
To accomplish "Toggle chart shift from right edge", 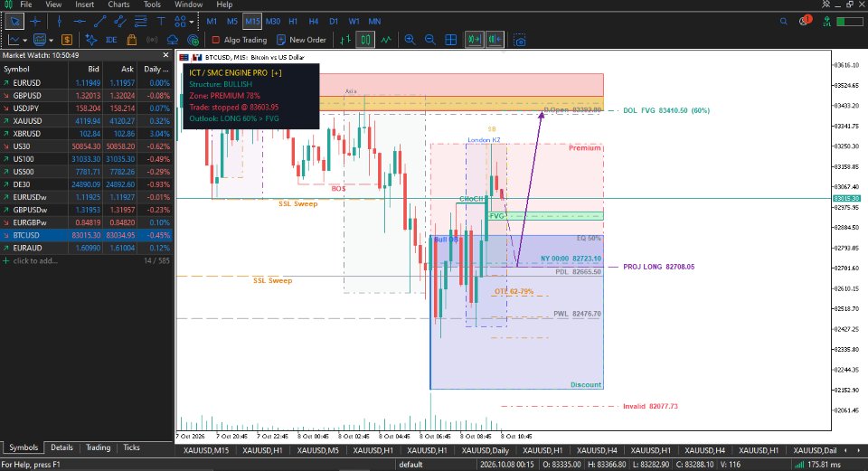I will [495, 40].
